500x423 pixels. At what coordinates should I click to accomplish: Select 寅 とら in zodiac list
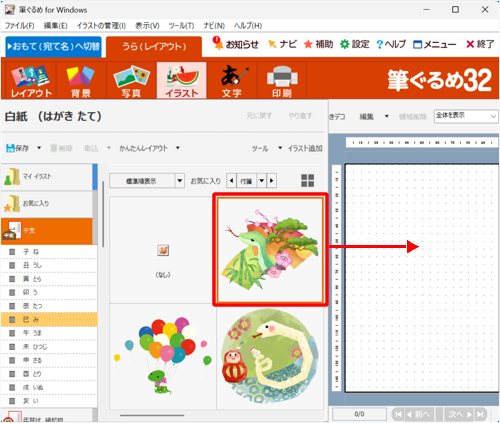(49, 279)
